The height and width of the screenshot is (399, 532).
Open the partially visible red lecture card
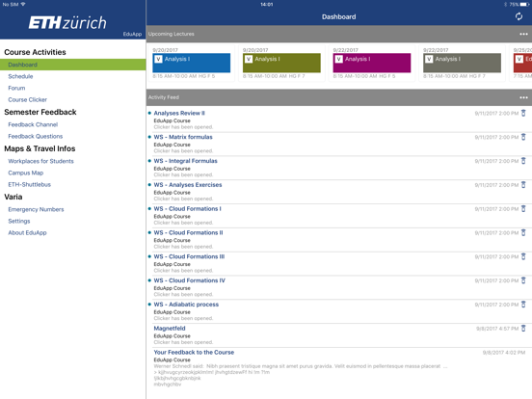[x=521, y=63]
